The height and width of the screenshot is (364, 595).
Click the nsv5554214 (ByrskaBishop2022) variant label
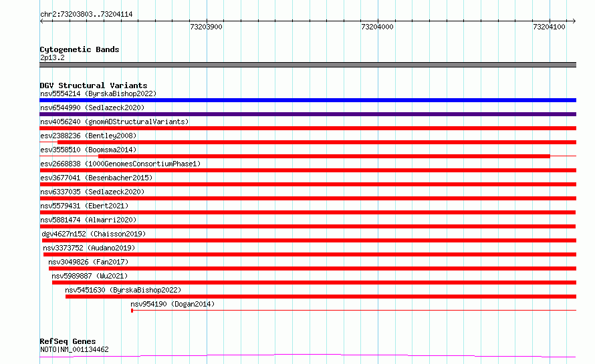[x=98, y=94]
